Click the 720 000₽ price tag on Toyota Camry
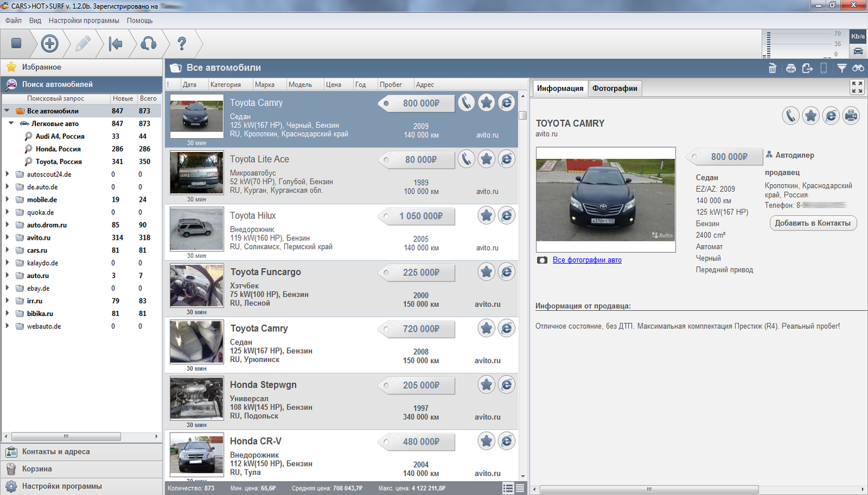 (416, 329)
